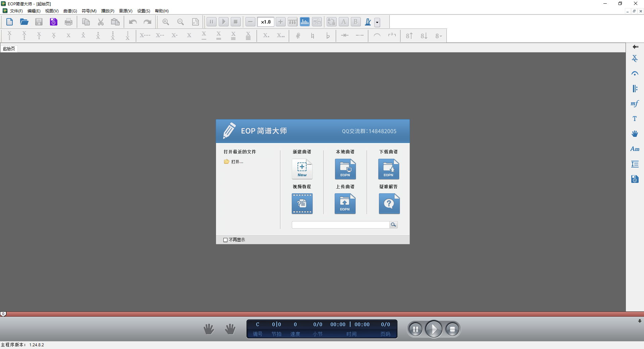Toggle the right hand icon in playback bar
This screenshot has width=644, height=349.
[230, 329]
